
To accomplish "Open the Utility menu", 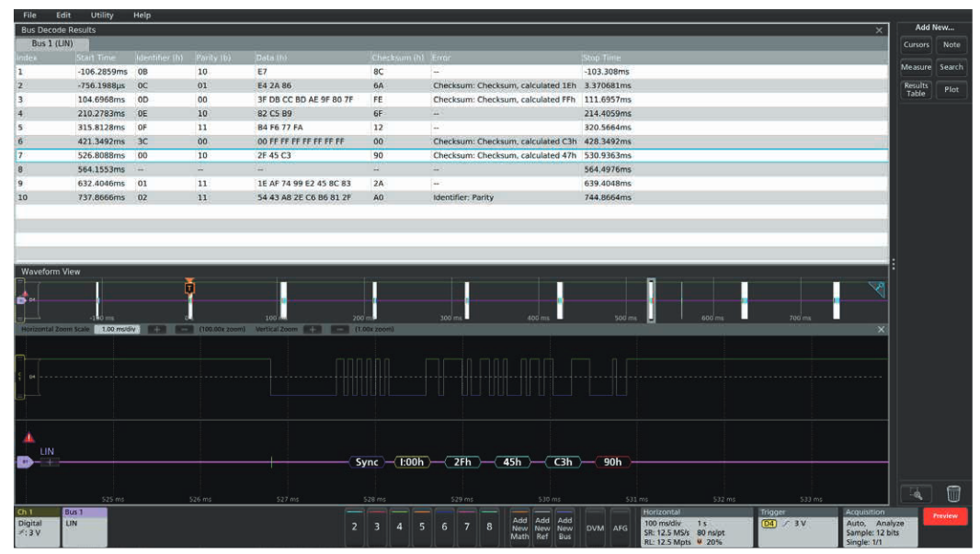I will (x=102, y=16).
